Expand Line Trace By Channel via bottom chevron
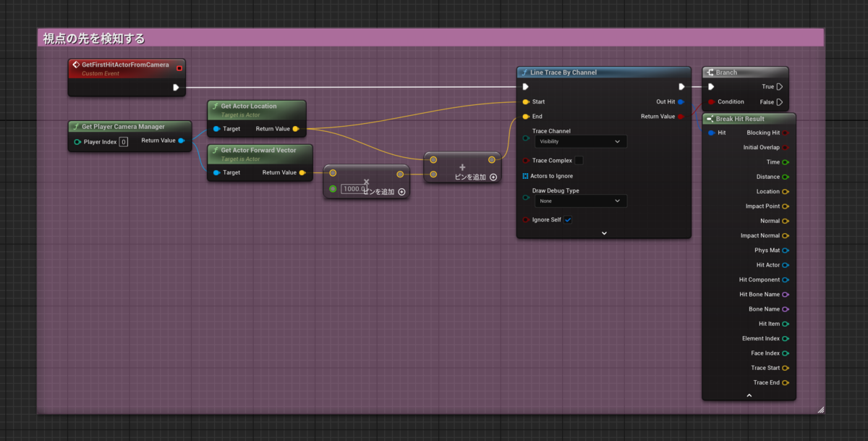Image resolution: width=868 pixels, height=441 pixels. (x=604, y=232)
